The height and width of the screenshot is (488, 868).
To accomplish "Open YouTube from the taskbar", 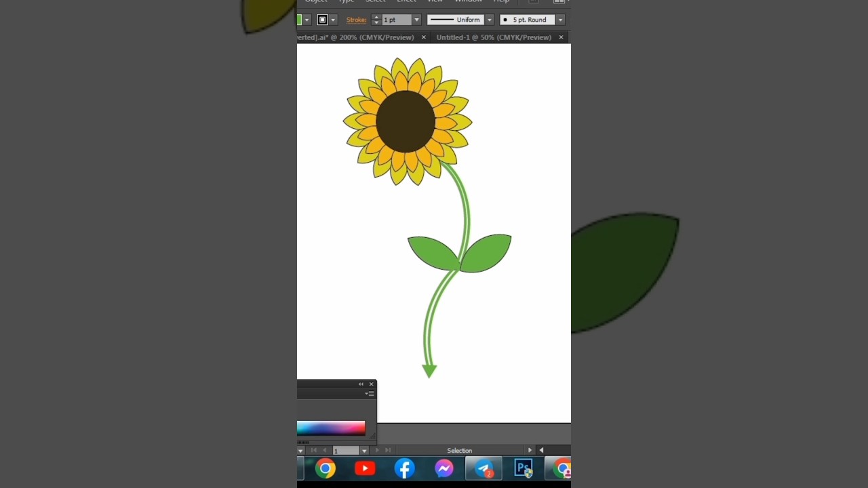I will click(365, 468).
